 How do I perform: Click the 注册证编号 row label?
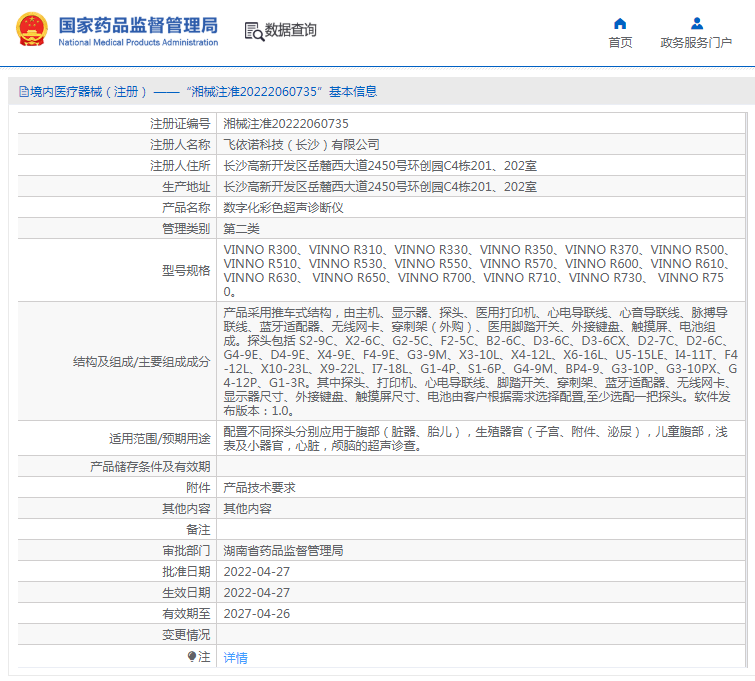(180, 124)
